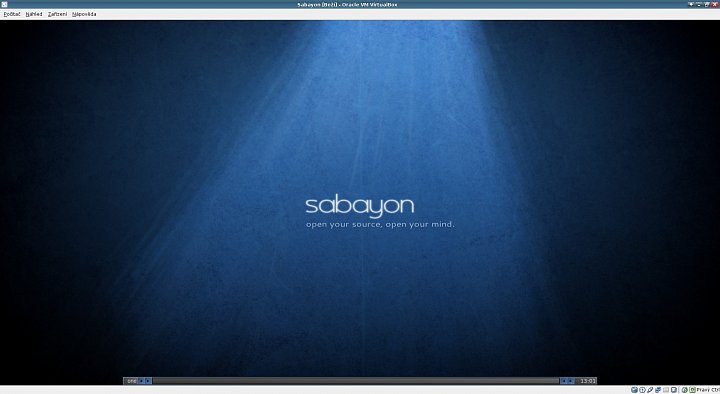Screen dimensions: 720x394
Task: Click the left arrow before the clock
Action: [564, 381]
